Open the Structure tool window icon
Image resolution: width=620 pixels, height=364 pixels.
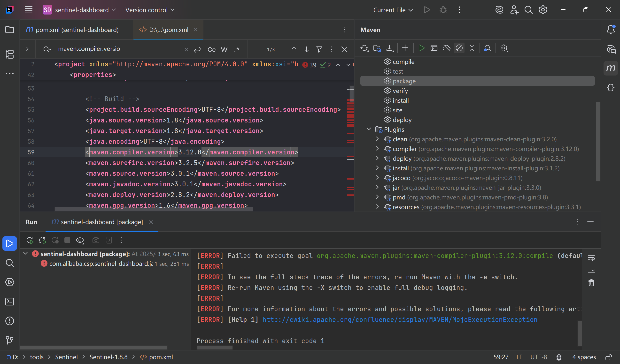[10, 54]
